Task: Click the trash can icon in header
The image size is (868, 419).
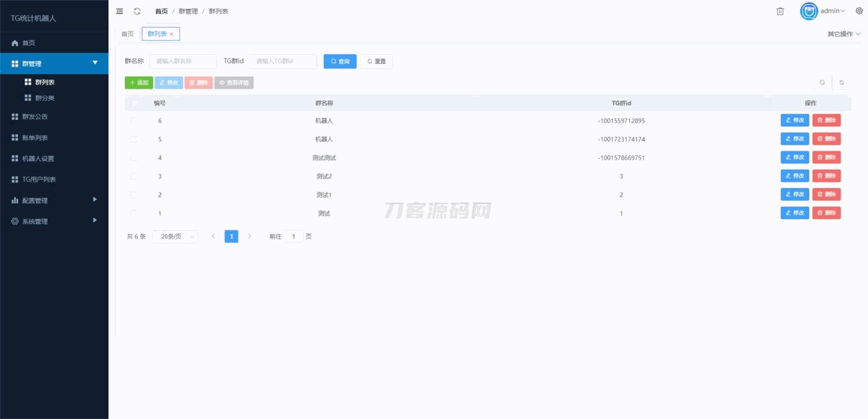Action: [780, 11]
